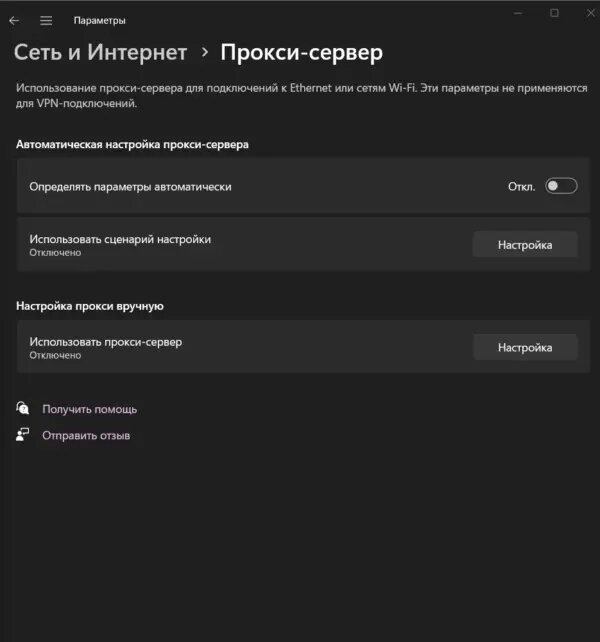Screen dimensions: 600x642
Task: Open 'Отправить отзыв' link
Action: [x=86, y=435]
